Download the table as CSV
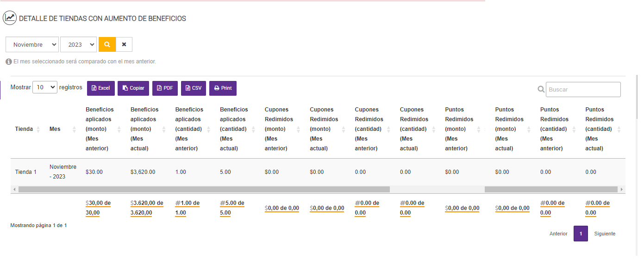This screenshot has width=644, height=265. (x=194, y=88)
